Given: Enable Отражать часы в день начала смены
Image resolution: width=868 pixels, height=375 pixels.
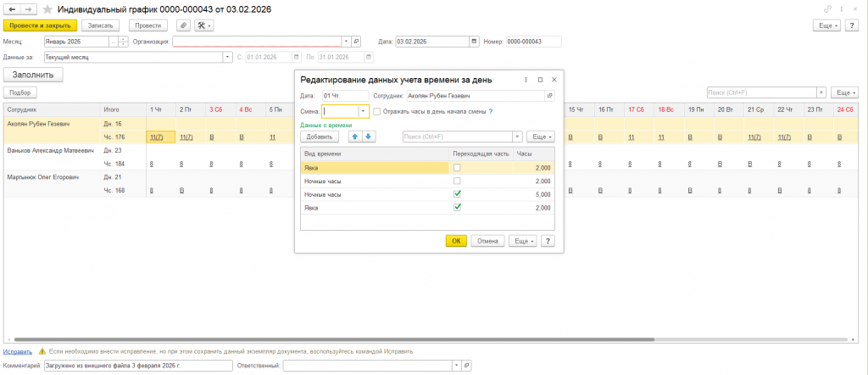Looking at the screenshot, I should click(377, 111).
